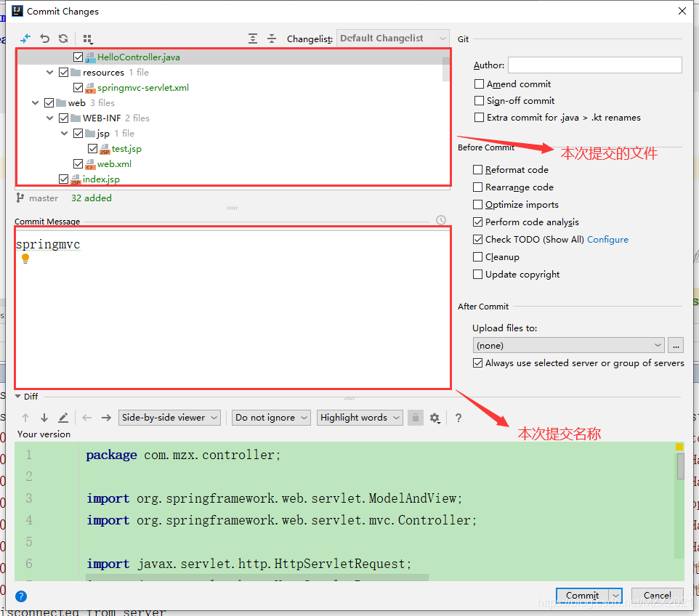Disable Check TODO checkbox
The width and height of the screenshot is (699, 616).
coord(477,240)
